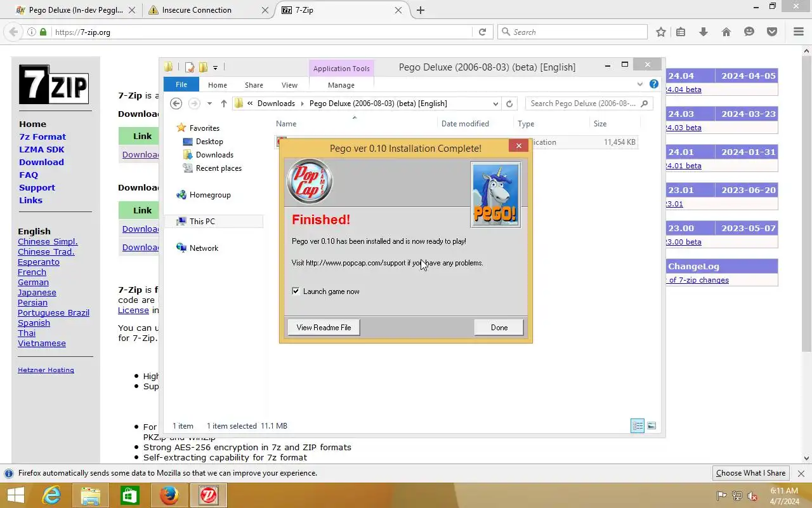Click the Firefox search box

click(x=572, y=32)
